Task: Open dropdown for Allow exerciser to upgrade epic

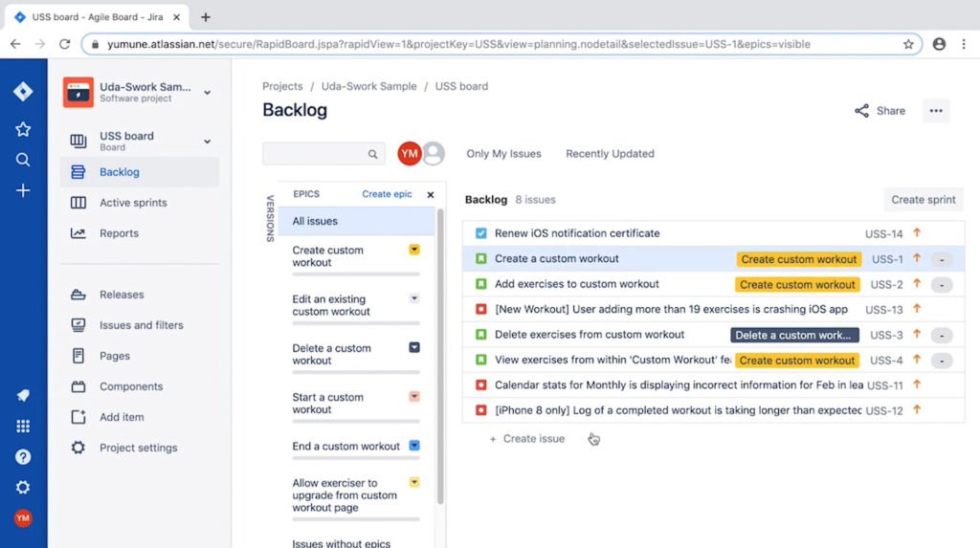Action: (414, 482)
